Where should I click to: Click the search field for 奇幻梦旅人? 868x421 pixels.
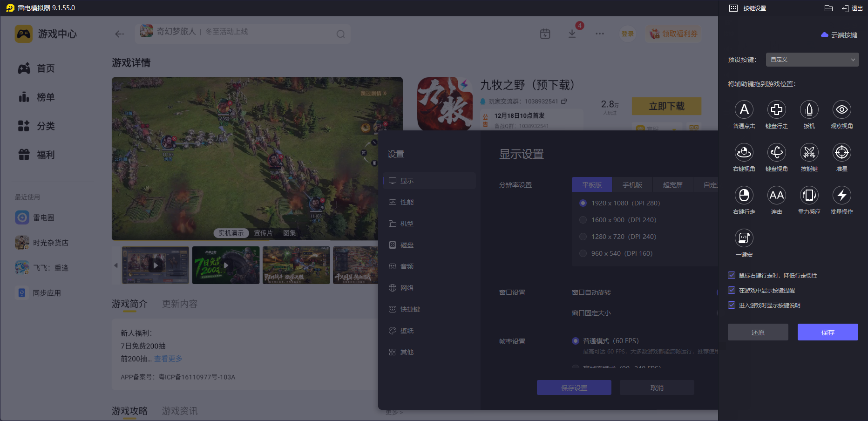[x=243, y=34]
